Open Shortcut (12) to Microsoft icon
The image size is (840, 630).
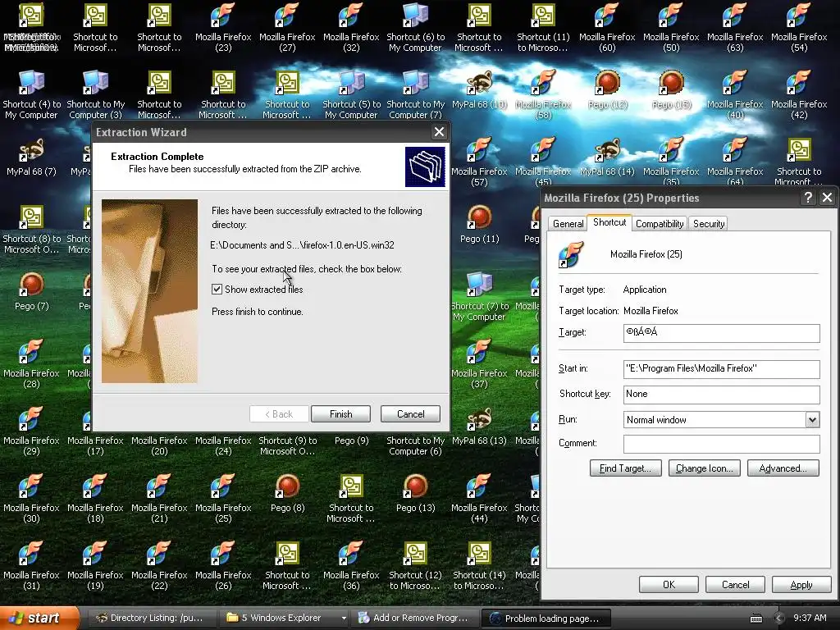(415, 566)
